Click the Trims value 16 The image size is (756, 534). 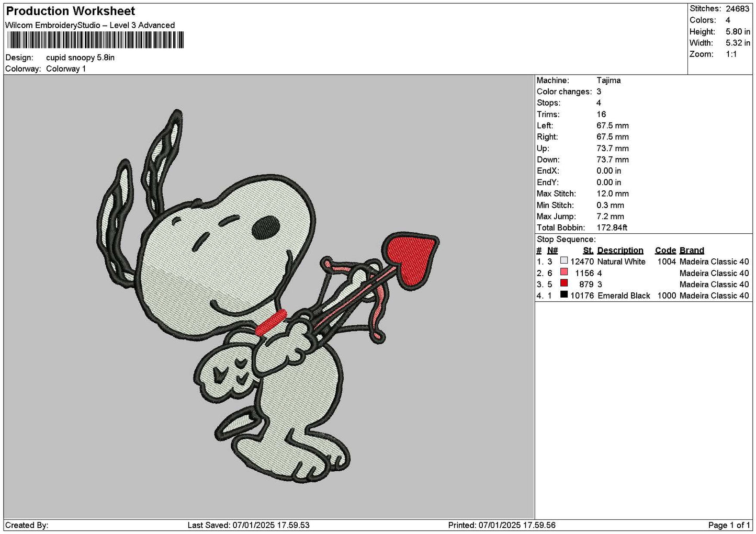coord(601,115)
